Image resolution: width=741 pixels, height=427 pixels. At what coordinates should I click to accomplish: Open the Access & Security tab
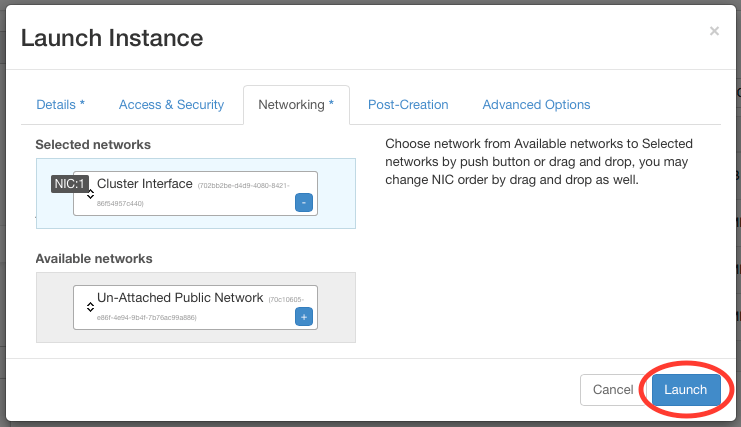[x=171, y=105]
